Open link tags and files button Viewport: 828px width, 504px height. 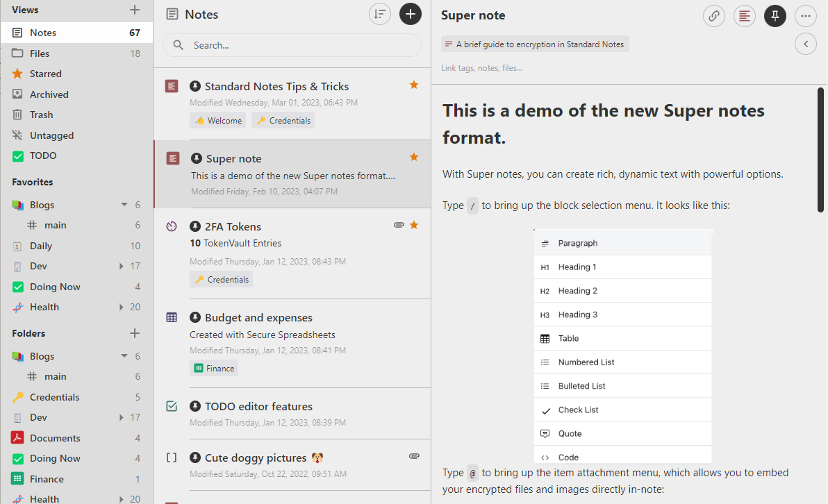pos(714,17)
